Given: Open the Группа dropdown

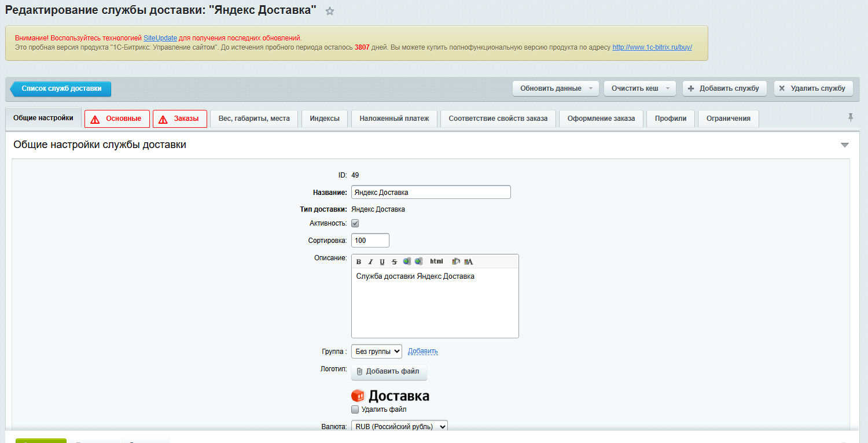Looking at the screenshot, I should pyautogui.click(x=377, y=351).
